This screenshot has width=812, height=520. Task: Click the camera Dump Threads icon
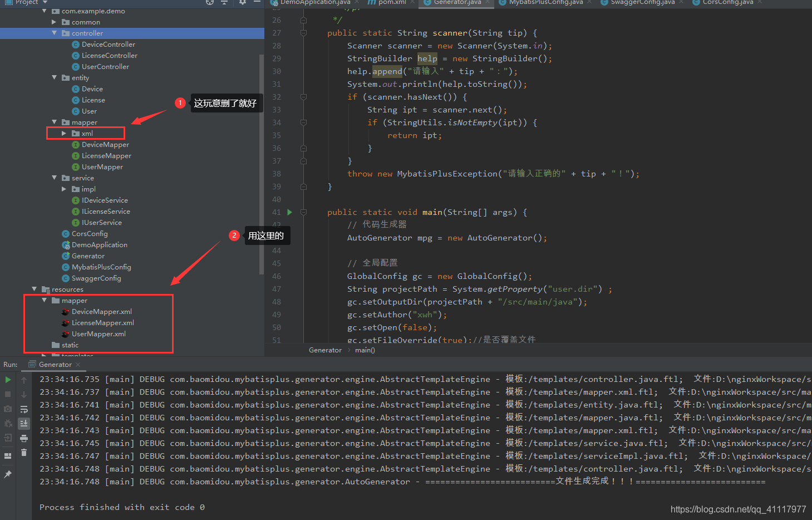8,409
